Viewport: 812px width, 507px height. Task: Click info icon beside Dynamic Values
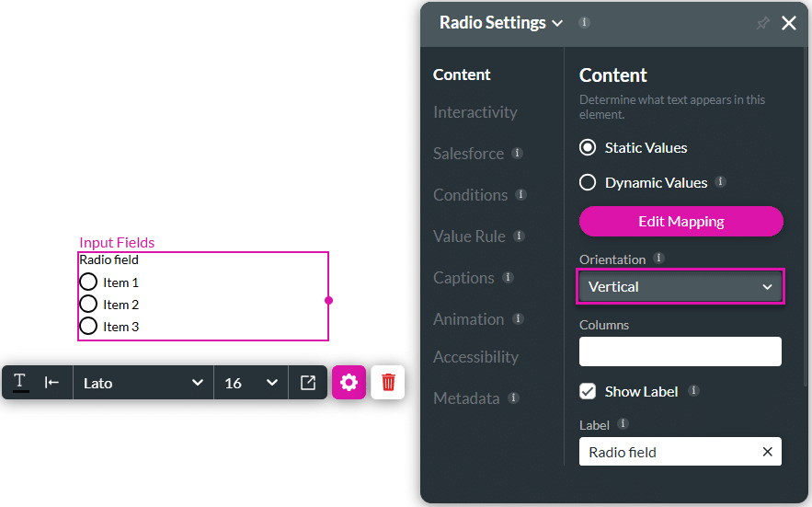[x=720, y=182]
